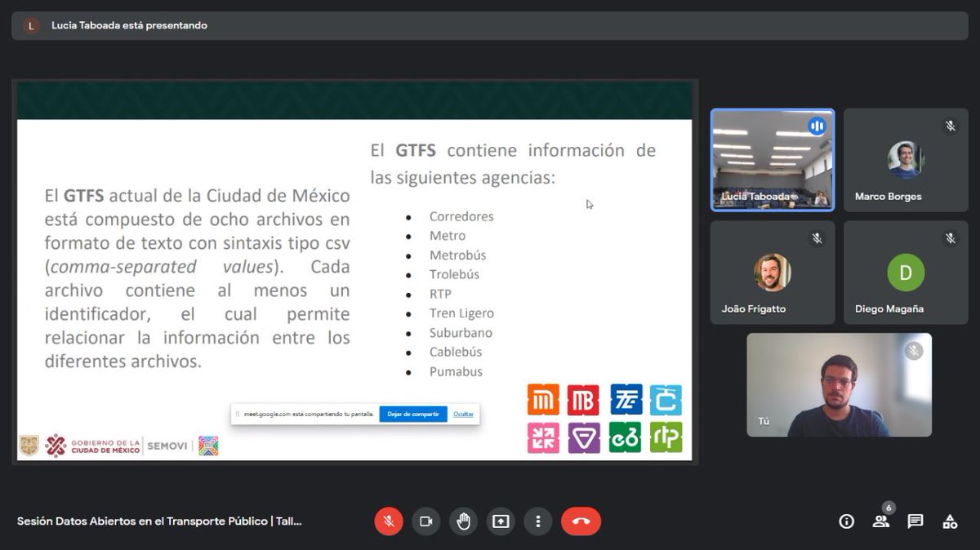Click the muted mic icon on João Frigatto's tile
980x550 pixels.
(817, 238)
